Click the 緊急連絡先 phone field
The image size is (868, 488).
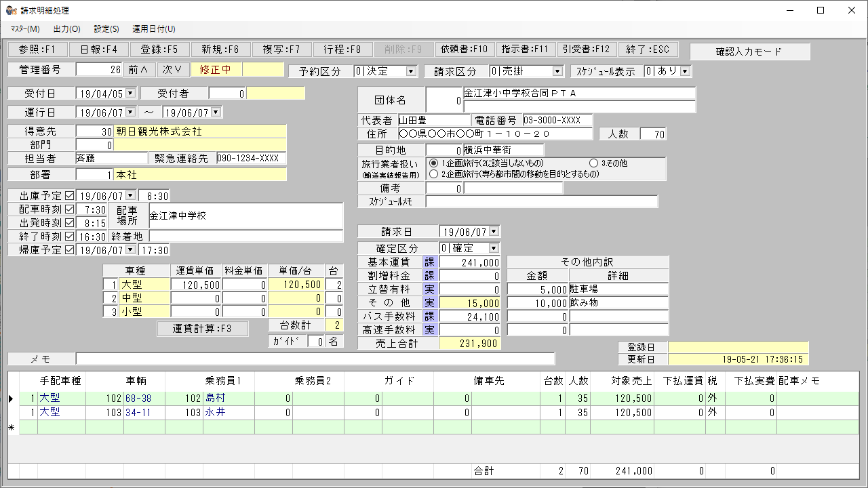coord(251,158)
